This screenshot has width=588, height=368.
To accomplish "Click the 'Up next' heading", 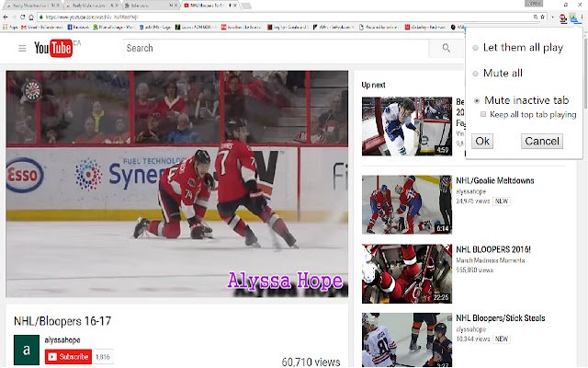I will [373, 85].
